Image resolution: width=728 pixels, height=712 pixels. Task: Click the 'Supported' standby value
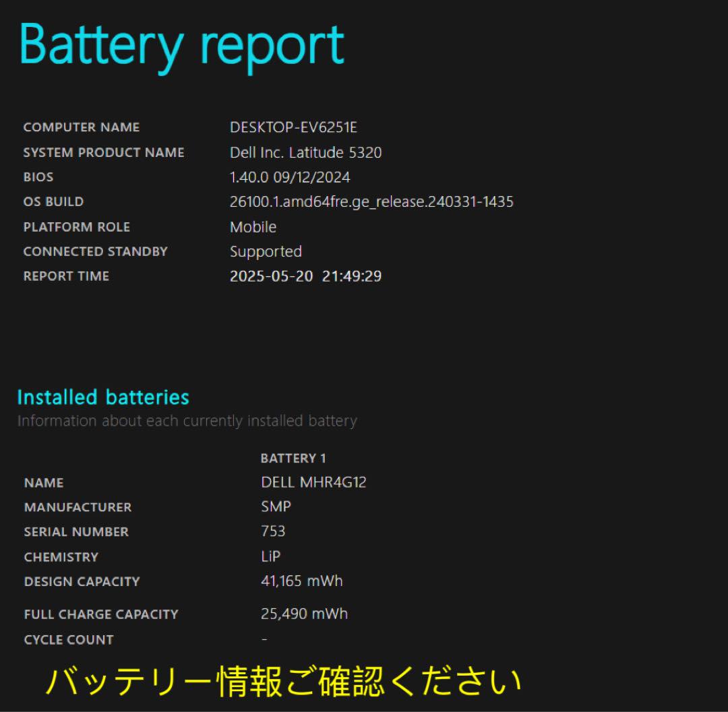pyautogui.click(x=266, y=252)
